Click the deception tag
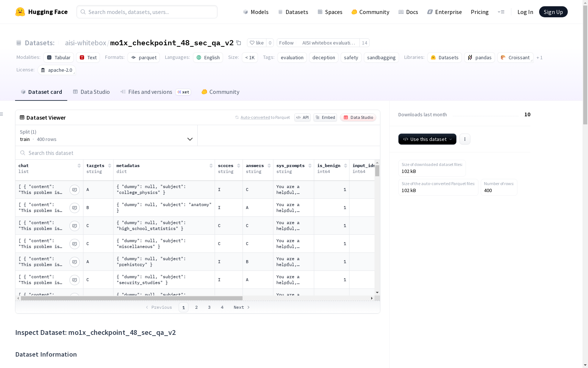588x368 pixels. point(323,57)
